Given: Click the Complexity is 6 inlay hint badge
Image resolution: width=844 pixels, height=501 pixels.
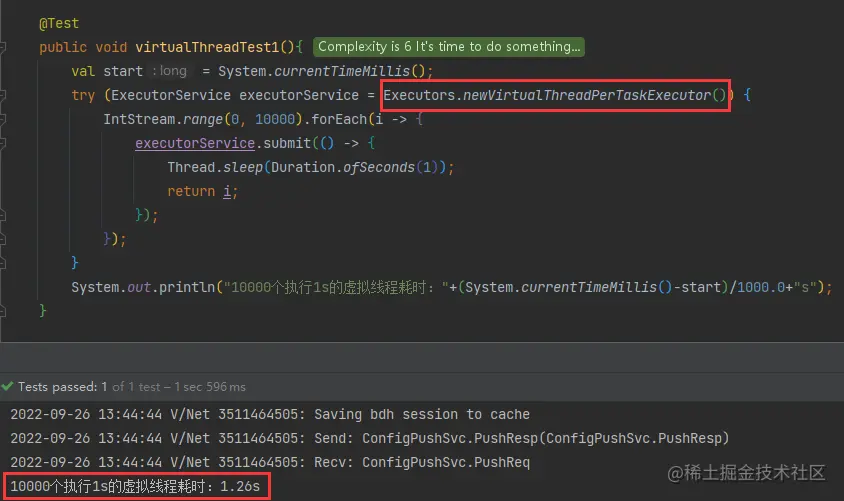Looking at the screenshot, I should (x=449, y=47).
